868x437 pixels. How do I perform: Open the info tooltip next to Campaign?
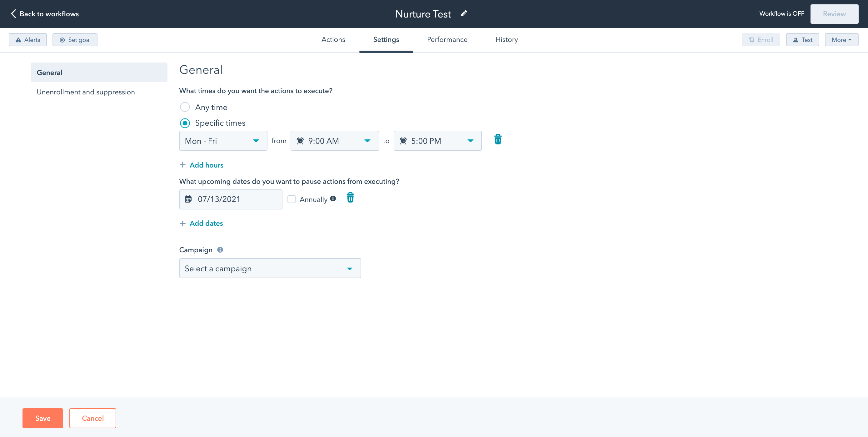pos(220,249)
